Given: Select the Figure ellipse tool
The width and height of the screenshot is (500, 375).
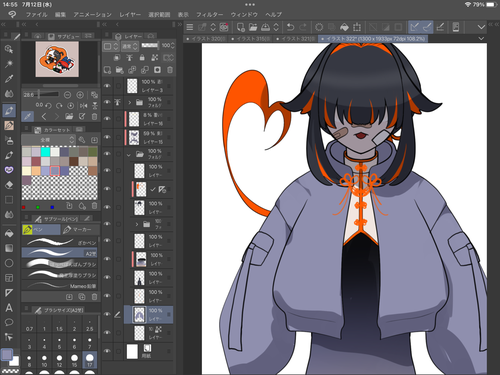Looking at the screenshot, I should pyautogui.click(x=9, y=263).
